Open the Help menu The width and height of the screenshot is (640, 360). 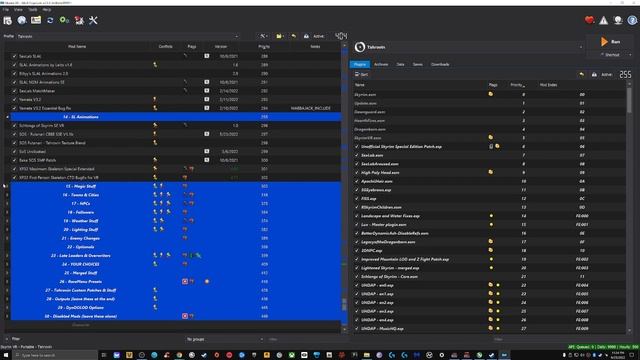click(x=47, y=9)
